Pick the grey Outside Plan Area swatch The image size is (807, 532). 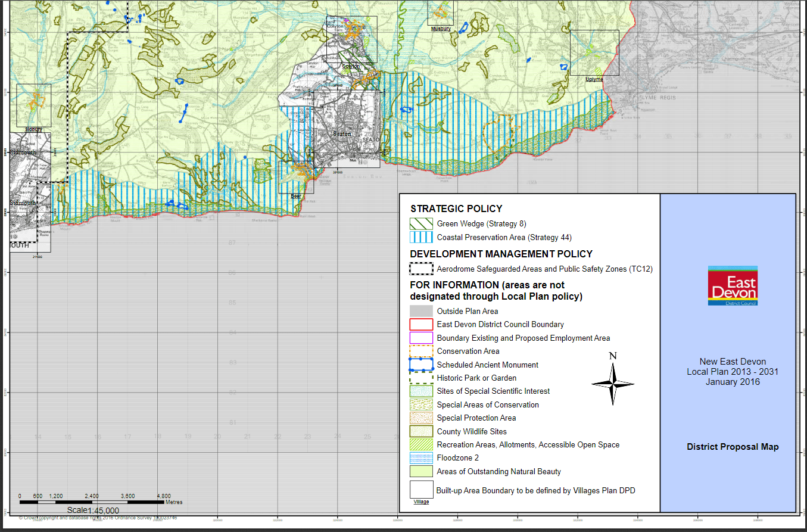point(421,311)
